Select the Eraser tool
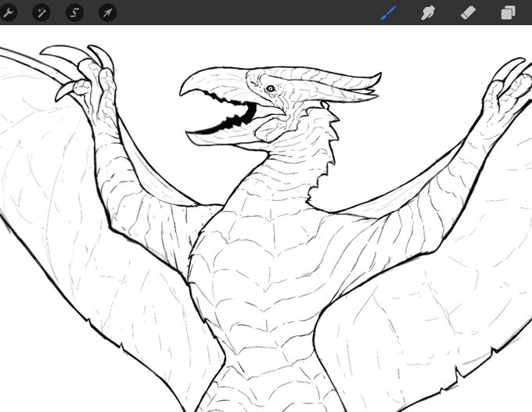This screenshot has width=532, height=412. pyautogui.click(x=468, y=13)
